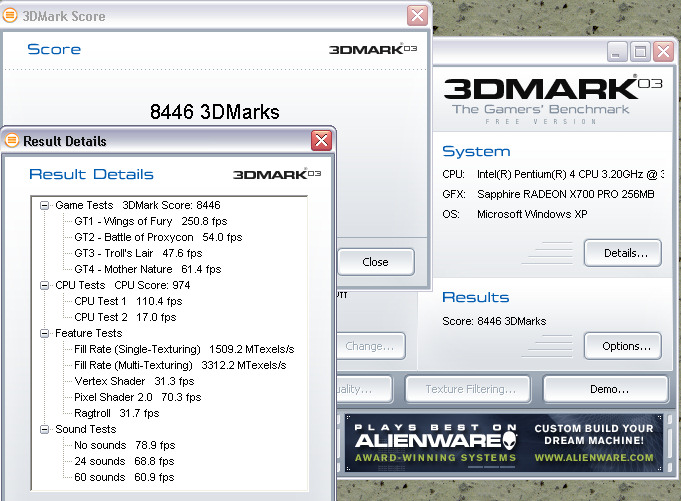
Task: Click Game Tests 3DMark Score: 8446 label
Action: pyautogui.click(x=138, y=205)
